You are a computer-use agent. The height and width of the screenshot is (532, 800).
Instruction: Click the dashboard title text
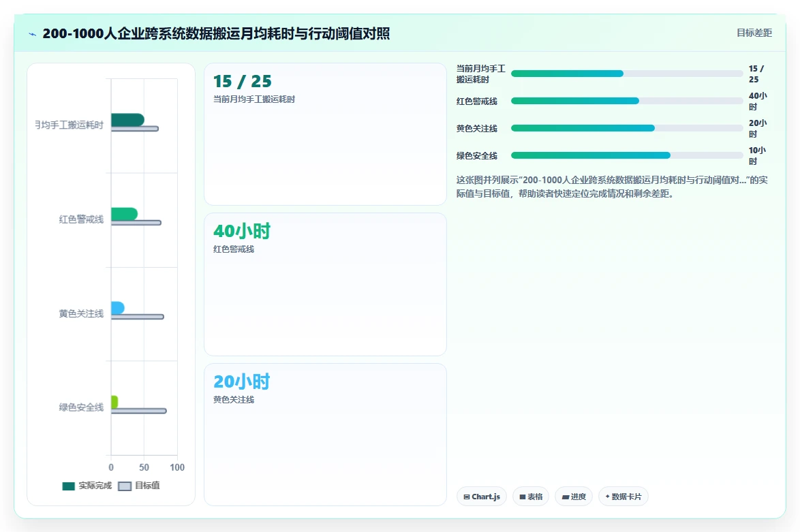point(216,33)
